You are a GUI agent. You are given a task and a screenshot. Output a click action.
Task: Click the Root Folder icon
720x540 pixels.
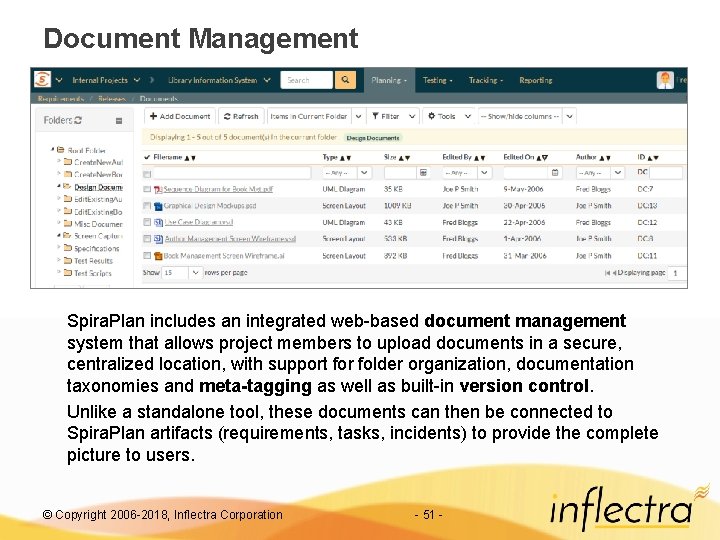coord(60,150)
